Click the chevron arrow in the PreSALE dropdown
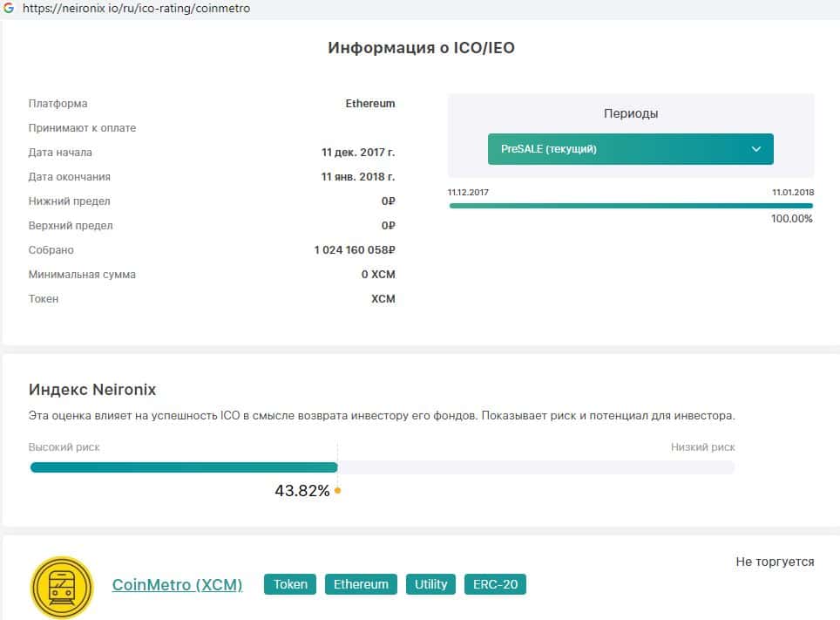The width and height of the screenshot is (840, 620). pyautogui.click(x=755, y=149)
